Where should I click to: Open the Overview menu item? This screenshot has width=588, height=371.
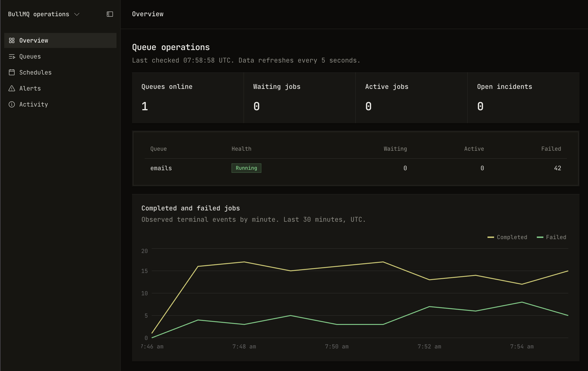click(60, 40)
